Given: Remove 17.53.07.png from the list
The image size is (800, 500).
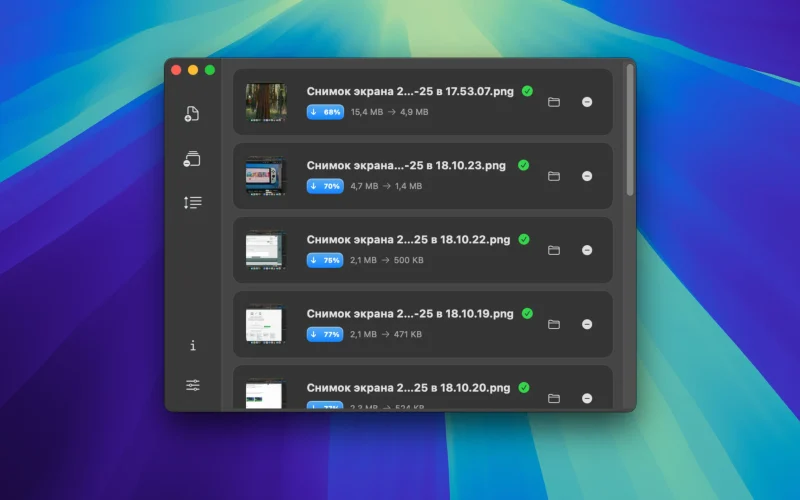Looking at the screenshot, I should (x=587, y=102).
